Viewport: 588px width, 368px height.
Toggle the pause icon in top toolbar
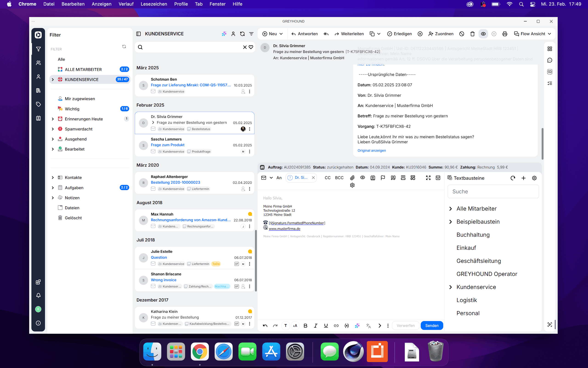coord(494,34)
